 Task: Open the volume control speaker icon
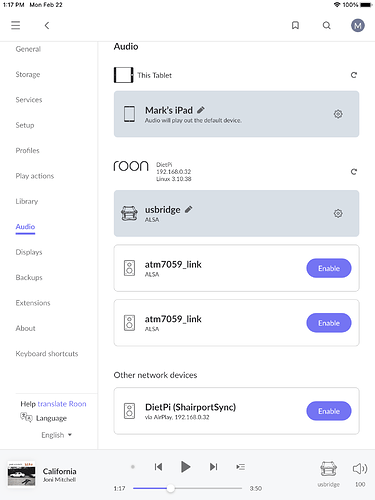tap(360, 469)
